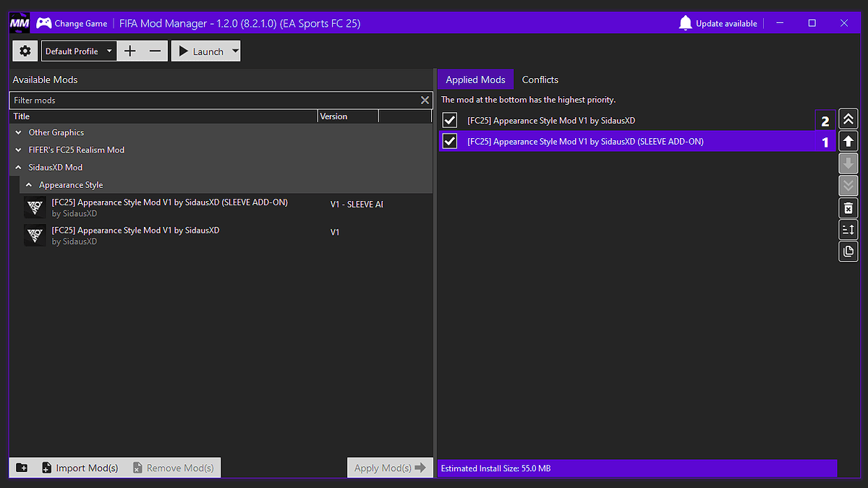Click the Import Mod(s) button
The height and width of the screenshot is (488, 868).
coord(80,468)
